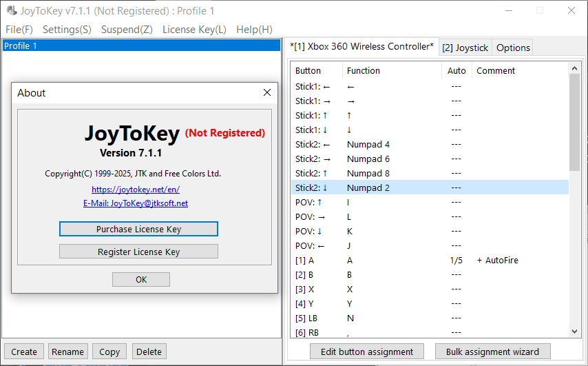
Task: Select the [4] Y button row
Action: click(430, 303)
